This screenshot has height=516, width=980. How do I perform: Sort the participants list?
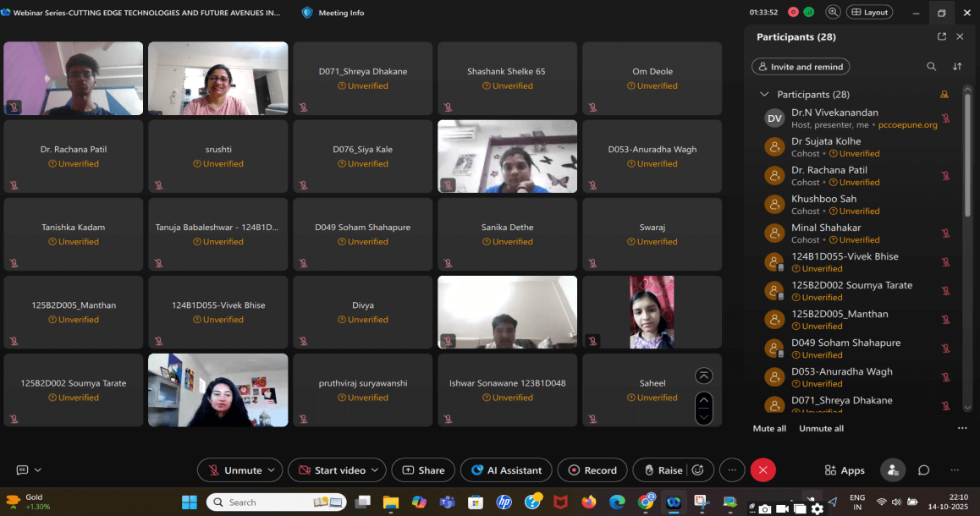click(x=957, y=67)
